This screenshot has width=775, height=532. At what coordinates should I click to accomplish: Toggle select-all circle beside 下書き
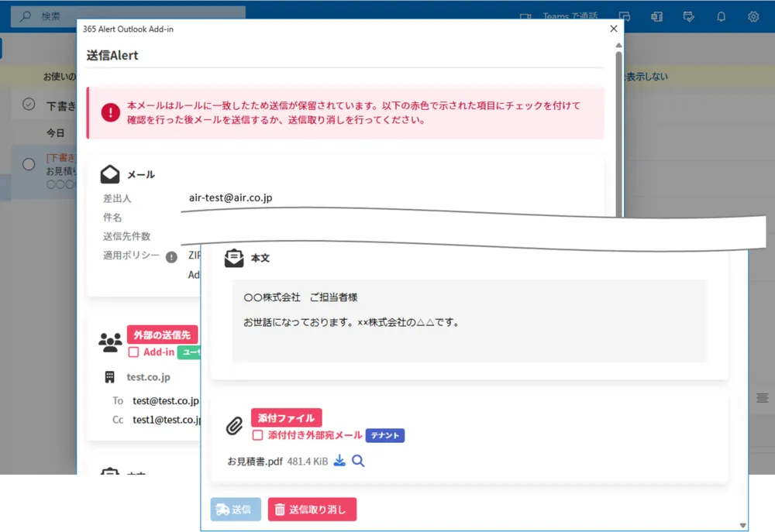click(29, 105)
